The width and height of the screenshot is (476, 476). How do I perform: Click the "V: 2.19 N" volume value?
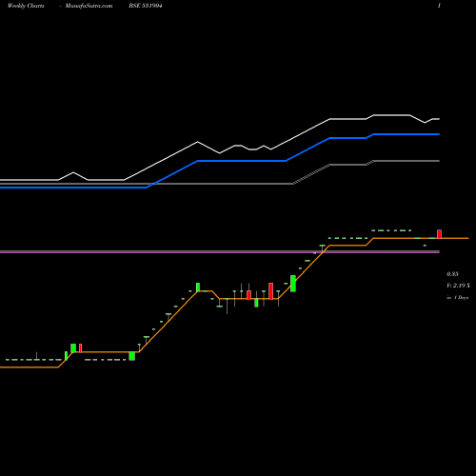point(458,286)
